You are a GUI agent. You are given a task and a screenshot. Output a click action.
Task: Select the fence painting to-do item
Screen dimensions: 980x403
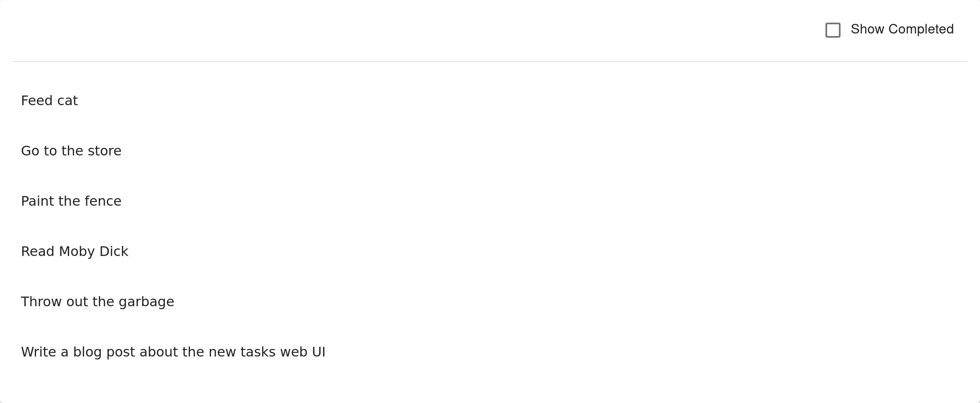71,201
